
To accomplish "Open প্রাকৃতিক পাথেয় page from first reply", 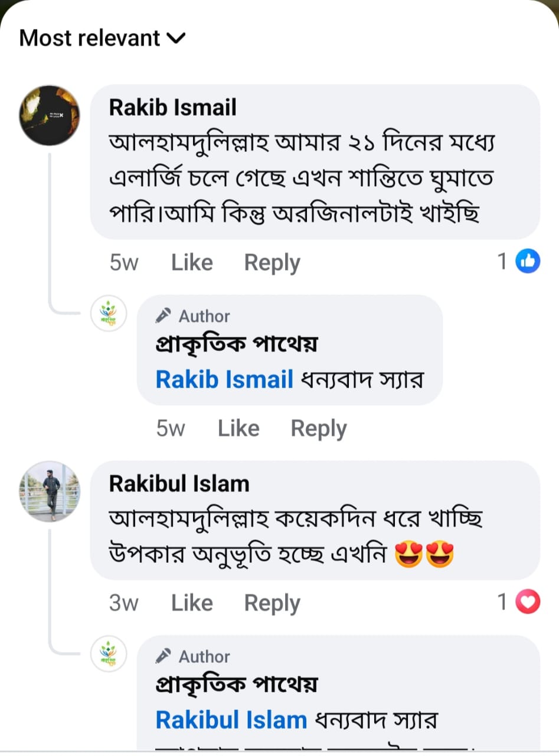I will coord(236,344).
